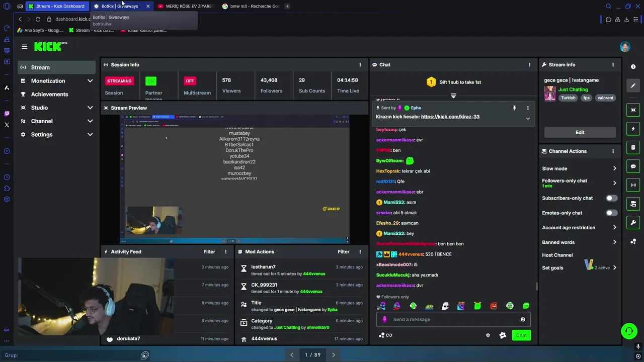Open Slow mode options arrow
Image resolution: width=644 pixels, height=362 pixels.
(x=614, y=168)
